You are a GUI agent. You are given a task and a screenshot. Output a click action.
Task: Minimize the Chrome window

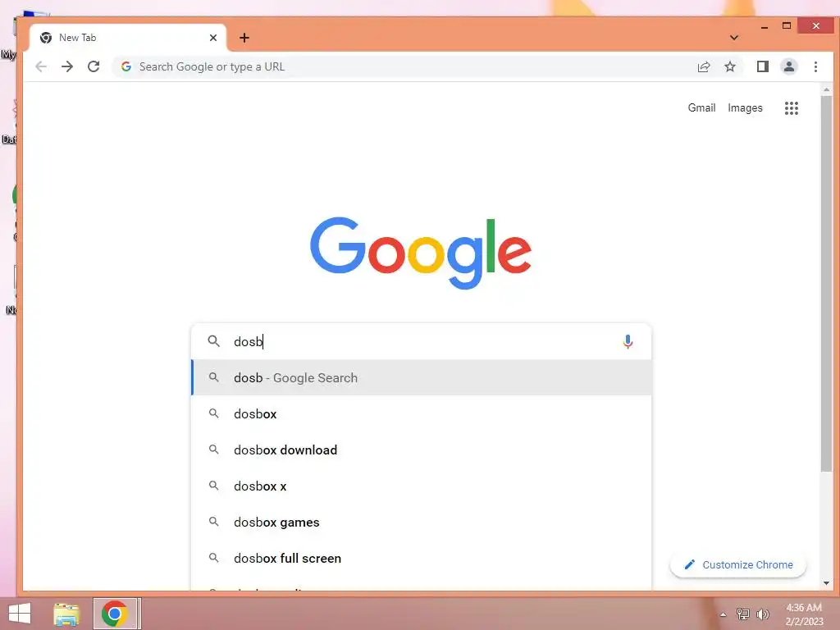[765, 26]
